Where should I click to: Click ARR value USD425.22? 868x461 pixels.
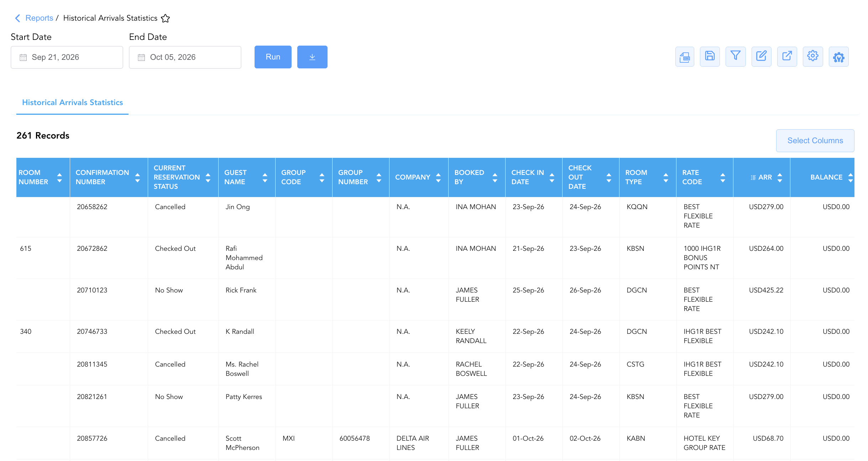766,290
